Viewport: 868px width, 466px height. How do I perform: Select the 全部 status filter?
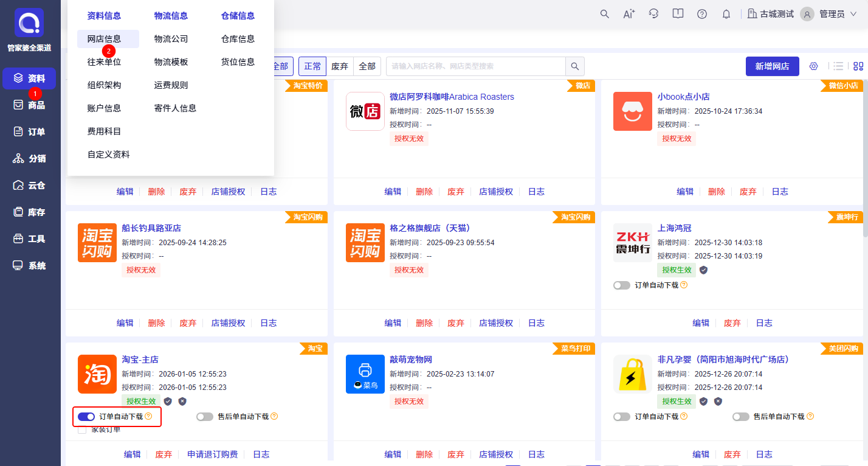(367, 66)
